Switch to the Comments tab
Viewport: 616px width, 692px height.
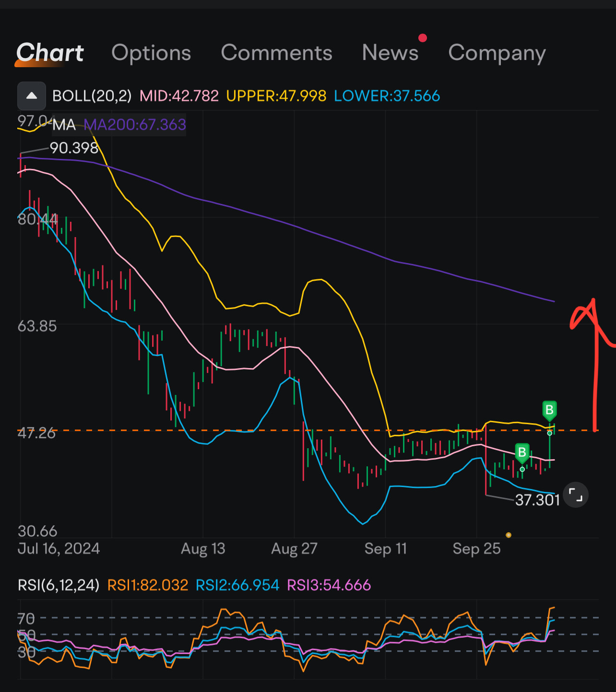click(276, 53)
